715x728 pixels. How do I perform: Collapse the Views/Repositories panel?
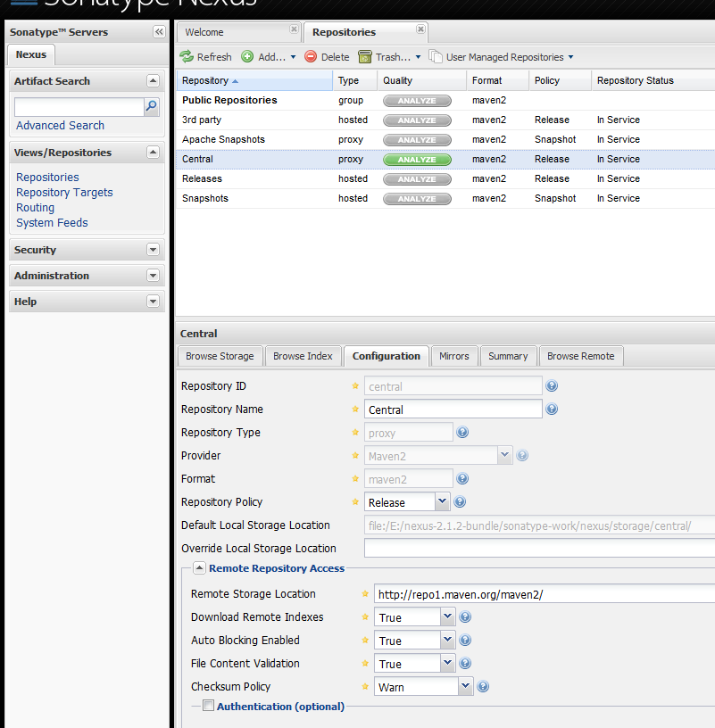pos(153,153)
